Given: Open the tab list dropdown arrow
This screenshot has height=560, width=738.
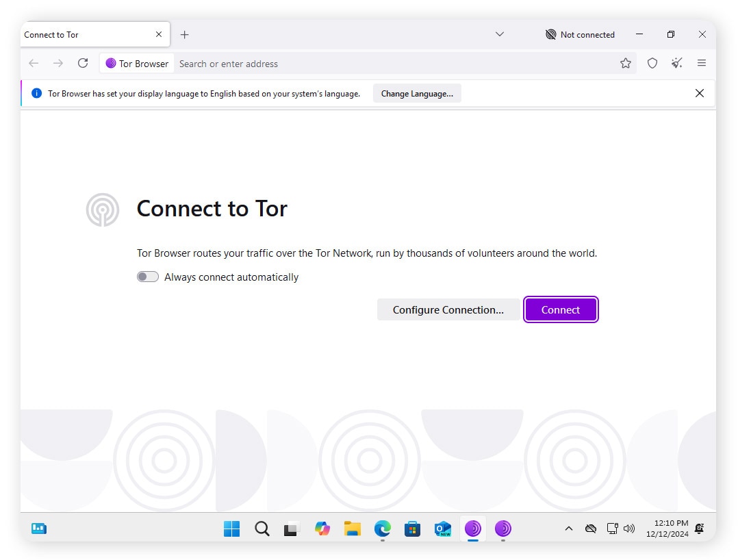Looking at the screenshot, I should (500, 34).
